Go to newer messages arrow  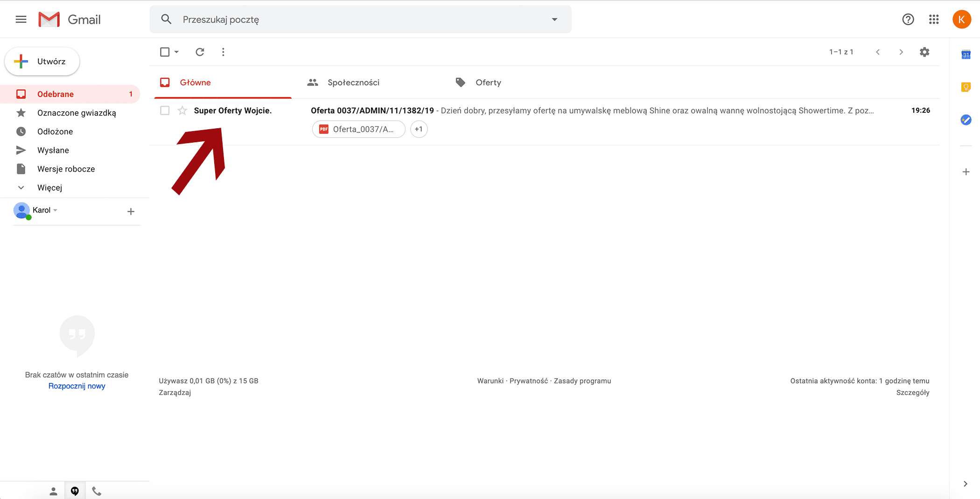coord(878,52)
